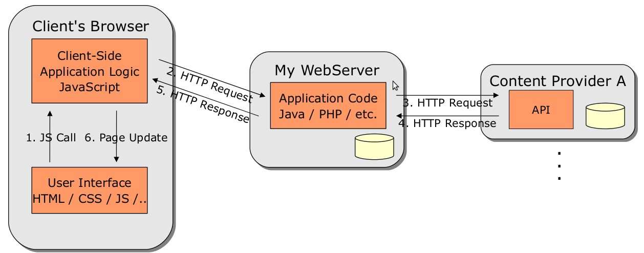Select the "Content Provider A" heading
The image size is (644, 253).
[557, 81]
